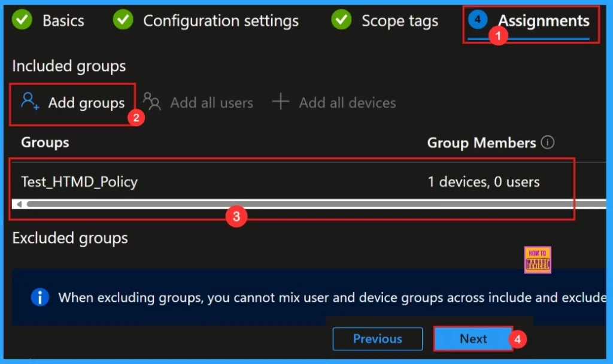Click the excluding groups notice text

click(332, 298)
